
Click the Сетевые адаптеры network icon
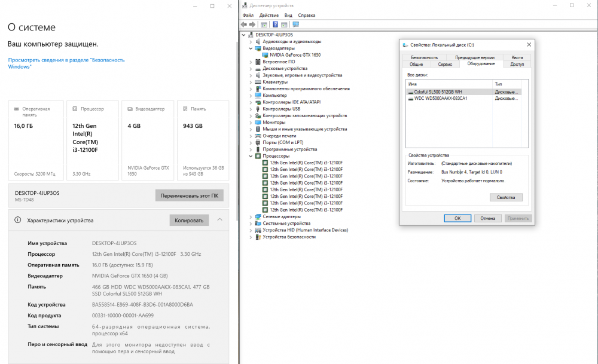click(258, 216)
